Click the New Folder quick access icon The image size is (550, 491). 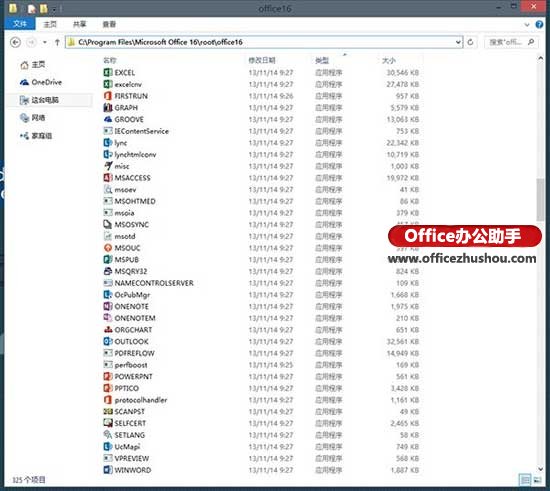click(x=43, y=9)
